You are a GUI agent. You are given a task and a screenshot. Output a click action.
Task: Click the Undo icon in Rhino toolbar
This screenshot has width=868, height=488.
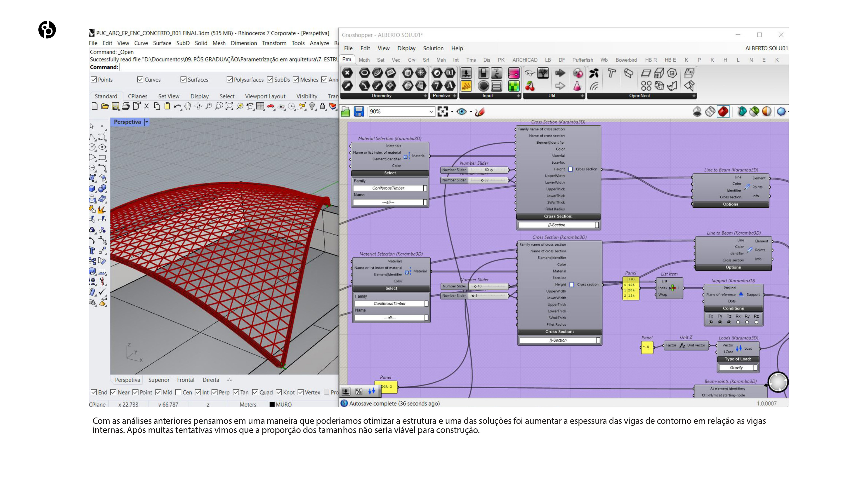pos(177,106)
